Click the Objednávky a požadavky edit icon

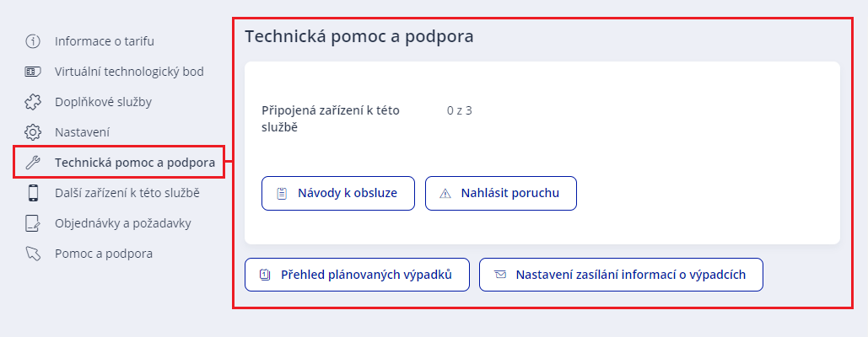[x=33, y=223]
